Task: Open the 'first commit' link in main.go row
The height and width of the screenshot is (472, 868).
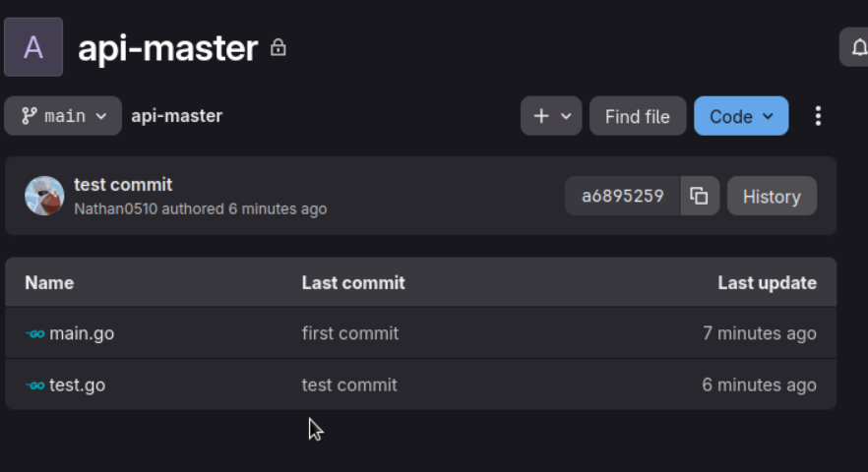Action: (350, 333)
